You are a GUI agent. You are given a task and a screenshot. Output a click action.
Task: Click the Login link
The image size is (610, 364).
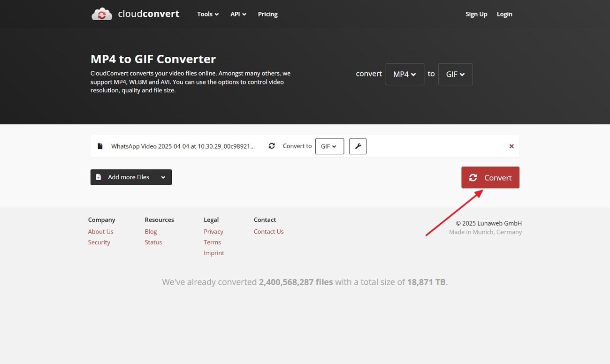click(504, 14)
